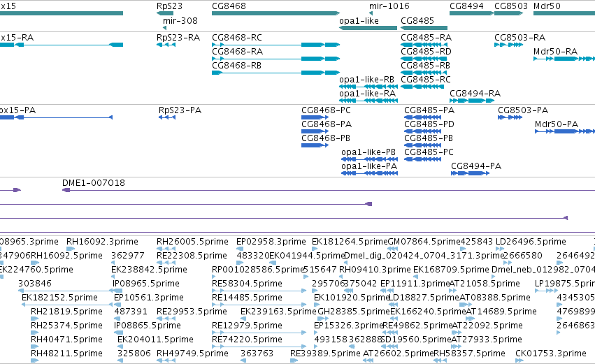Click EST RH25374.5prime

[67, 326]
